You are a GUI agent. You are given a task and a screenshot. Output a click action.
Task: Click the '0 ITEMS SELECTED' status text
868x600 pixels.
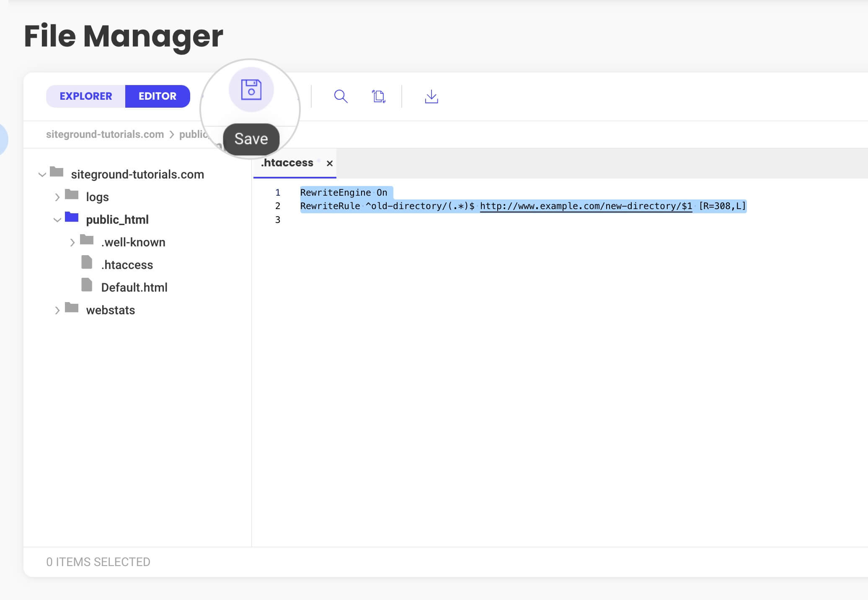[98, 562]
